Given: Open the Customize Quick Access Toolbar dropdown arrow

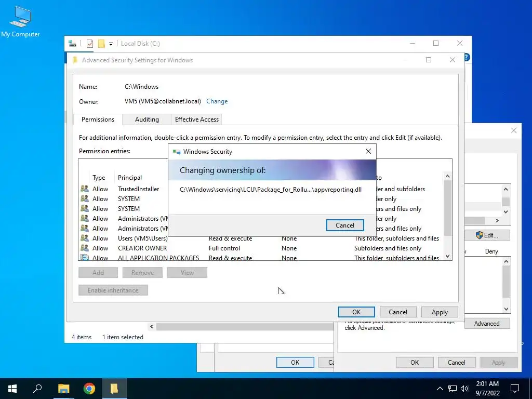Looking at the screenshot, I should 111,44.
